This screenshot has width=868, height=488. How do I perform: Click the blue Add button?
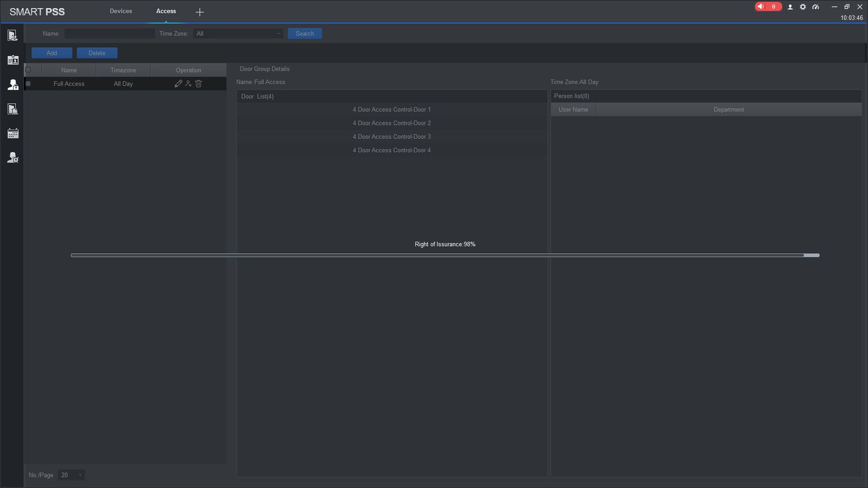click(x=52, y=53)
